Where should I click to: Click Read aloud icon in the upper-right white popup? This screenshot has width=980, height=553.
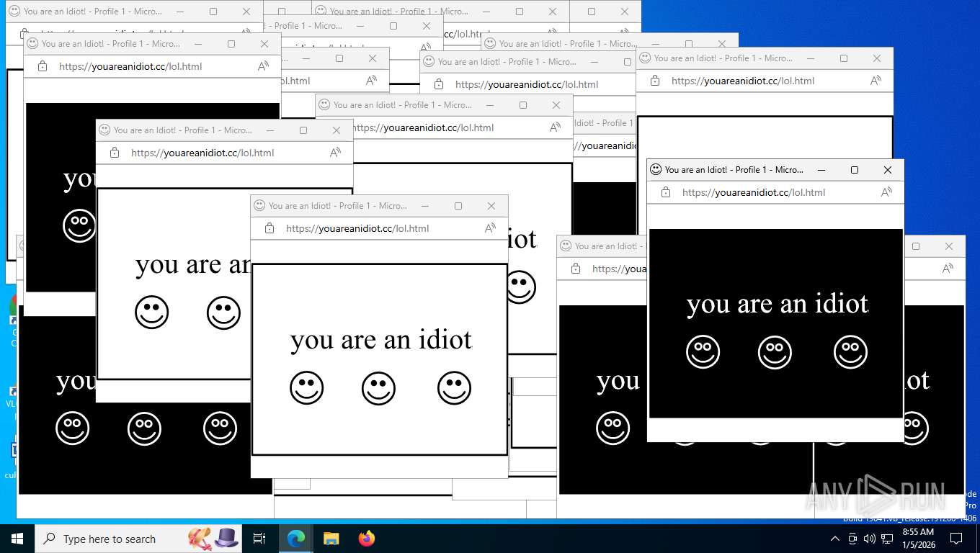click(x=876, y=81)
